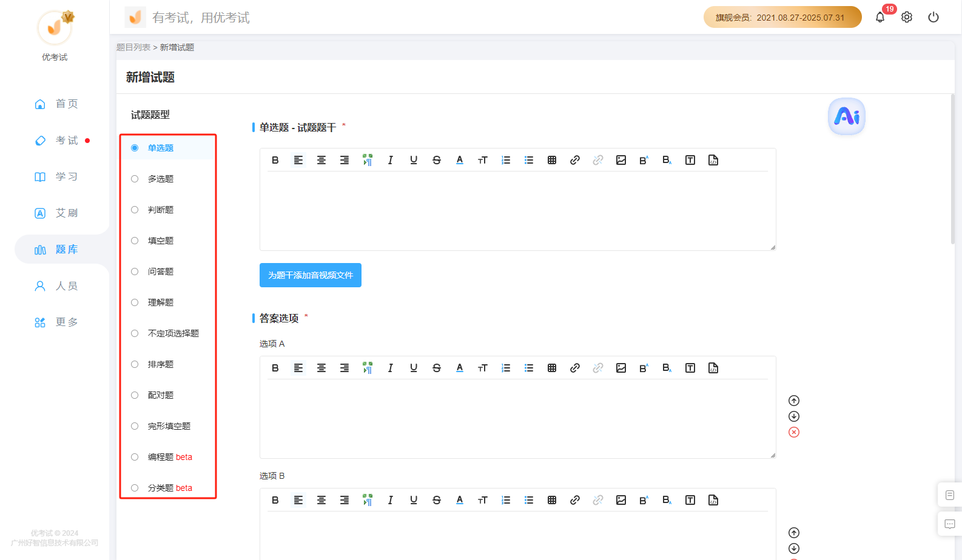Insert table in option B editor

(x=552, y=500)
